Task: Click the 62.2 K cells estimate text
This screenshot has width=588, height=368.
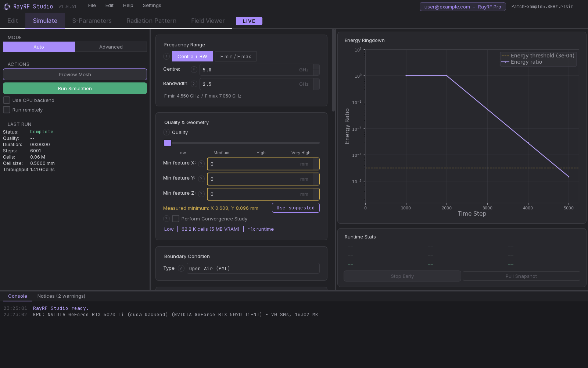Action: coord(210,229)
